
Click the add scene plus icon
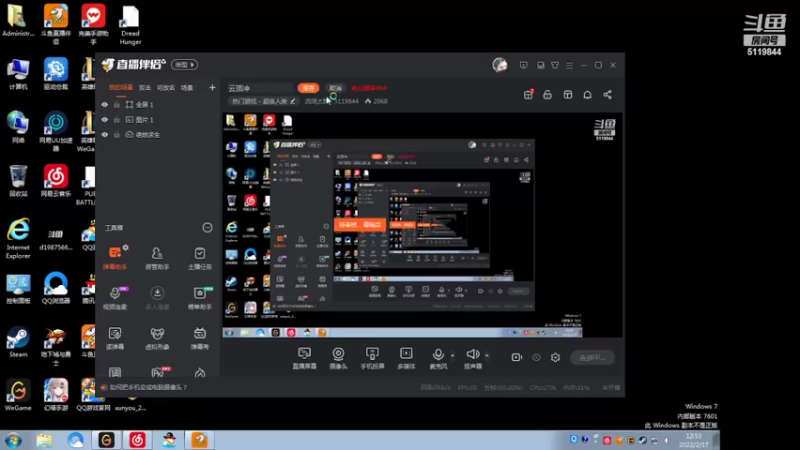pos(212,88)
